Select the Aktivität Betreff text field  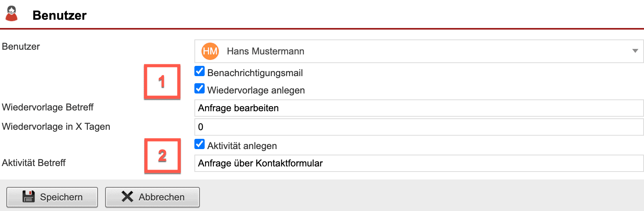coord(419,163)
